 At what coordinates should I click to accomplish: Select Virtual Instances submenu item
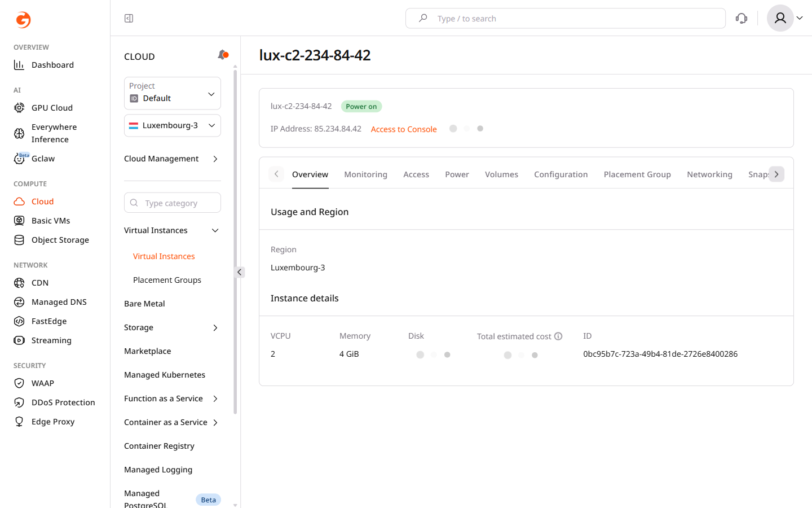click(164, 256)
